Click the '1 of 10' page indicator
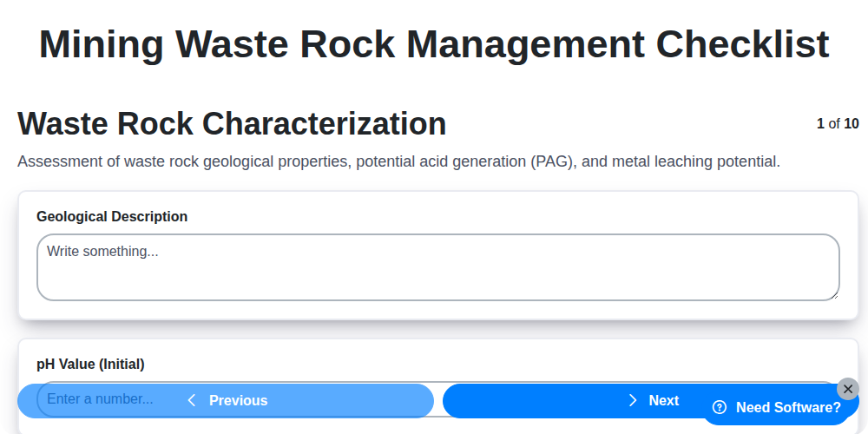Screen dimensions: 868x434 click(838, 123)
